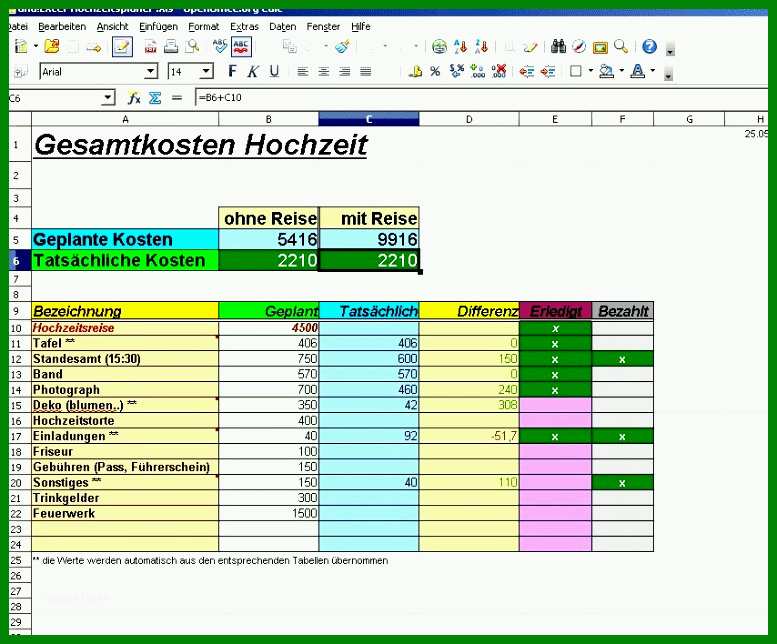Image resolution: width=777 pixels, height=644 pixels.
Task: Open the Function Wizard fx
Action: point(134,98)
